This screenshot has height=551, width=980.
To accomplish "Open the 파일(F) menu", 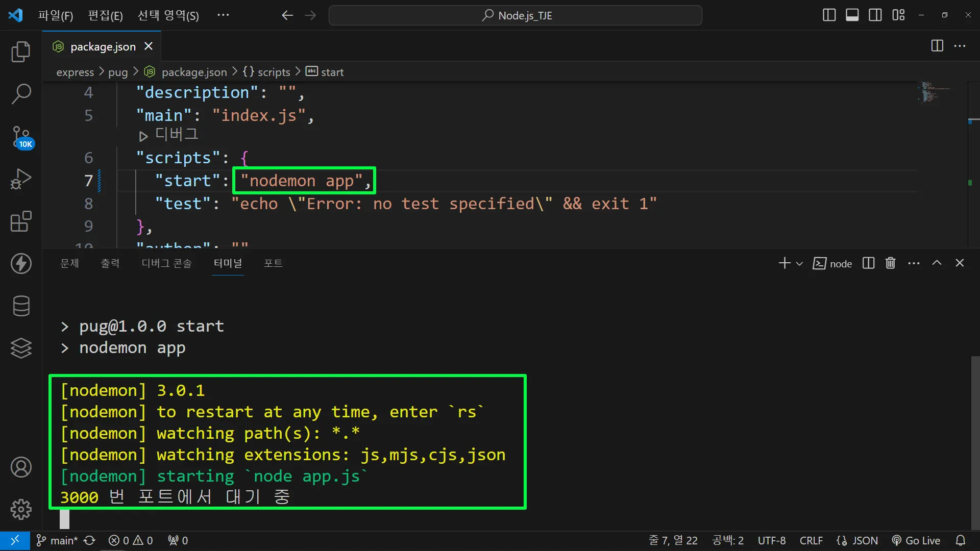I will pos(56,15).
